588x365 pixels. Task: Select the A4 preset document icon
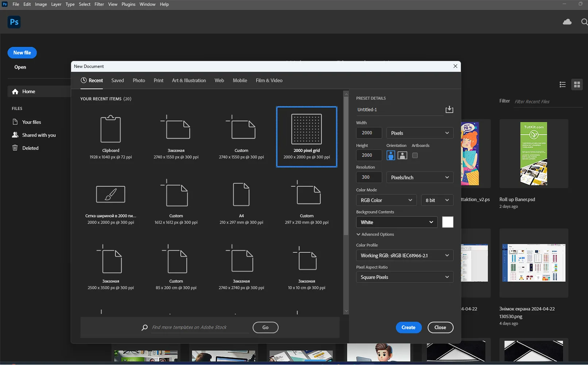click(241, 194)
